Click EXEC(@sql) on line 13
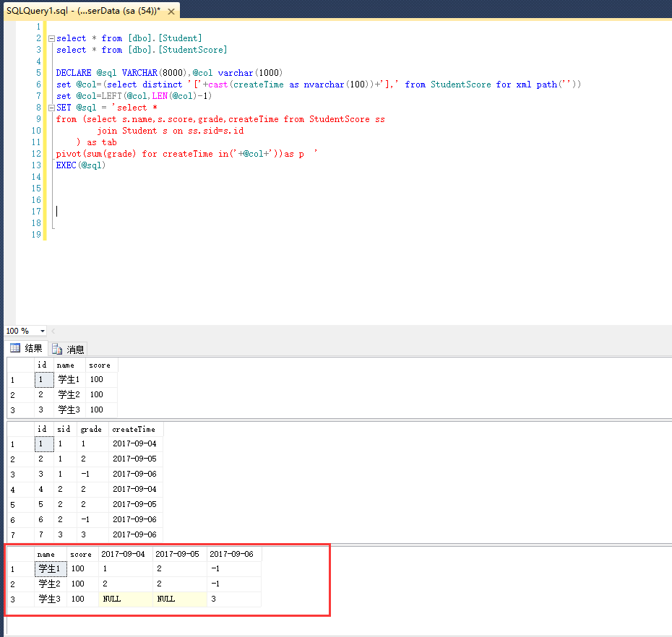The width and height of the screenshot is (672, 637). click(81, 165)
